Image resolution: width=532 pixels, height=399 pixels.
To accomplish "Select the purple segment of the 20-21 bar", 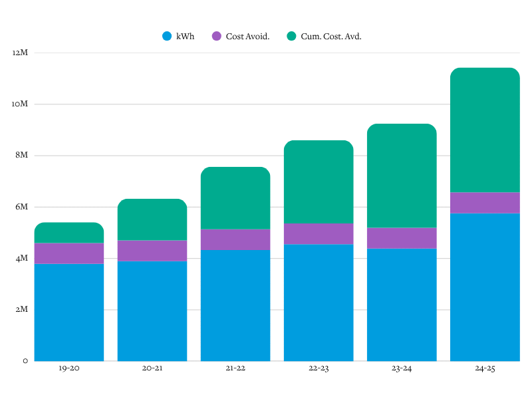I will pos(152,251).
